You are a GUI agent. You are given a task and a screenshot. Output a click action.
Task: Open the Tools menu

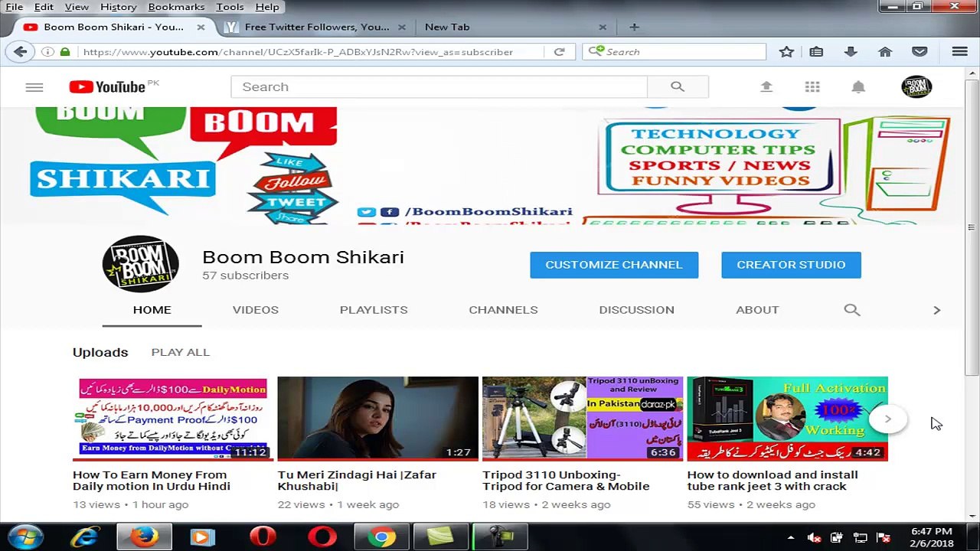tap(230, 7)
